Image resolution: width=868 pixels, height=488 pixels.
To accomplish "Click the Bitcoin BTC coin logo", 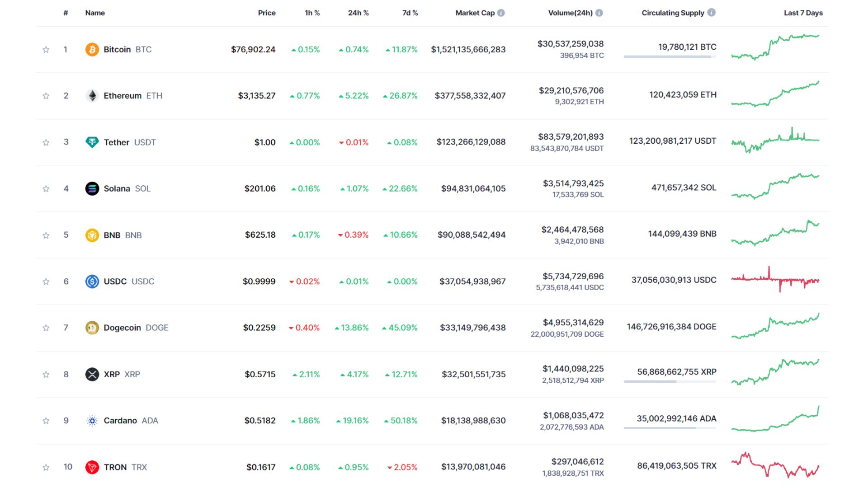I will click(92, 49).
